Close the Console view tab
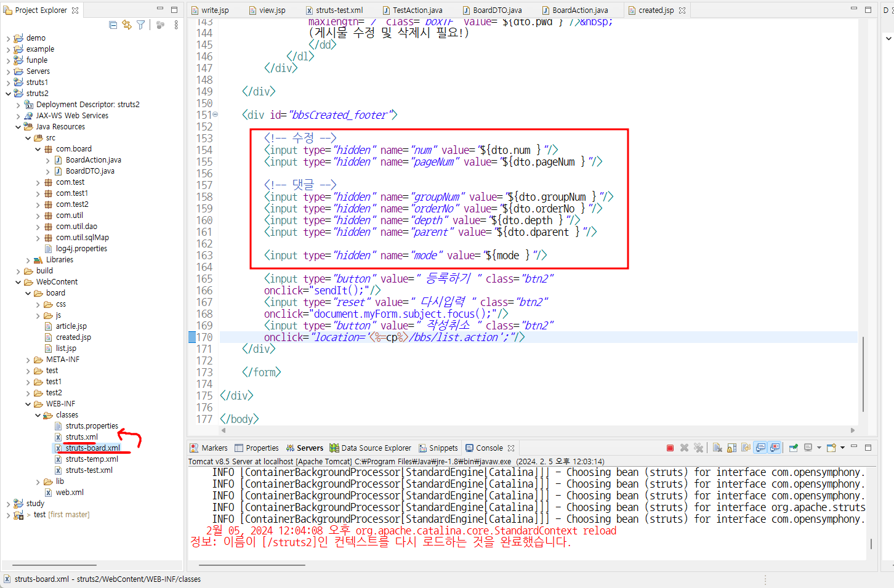 [x=511, y=448]
